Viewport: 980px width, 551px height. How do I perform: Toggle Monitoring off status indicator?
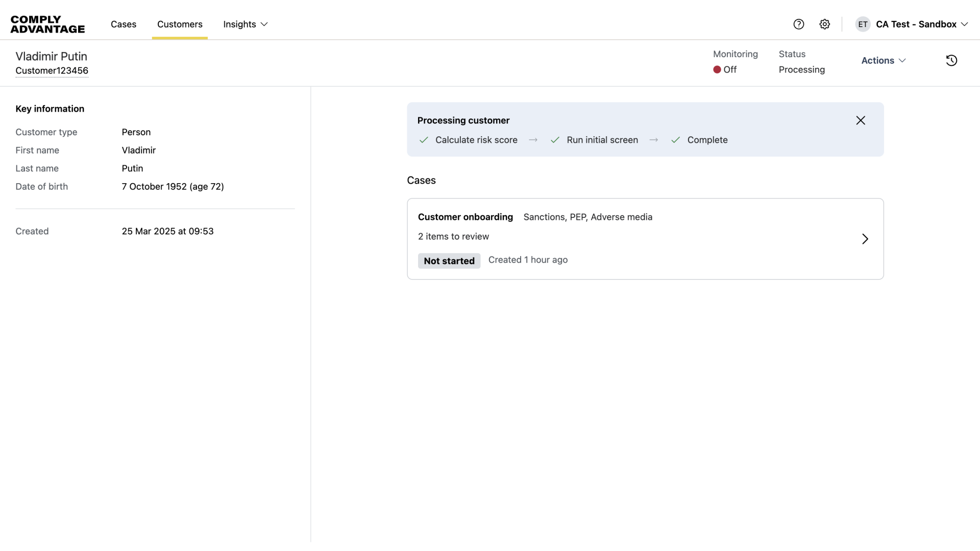click(725, 69)
